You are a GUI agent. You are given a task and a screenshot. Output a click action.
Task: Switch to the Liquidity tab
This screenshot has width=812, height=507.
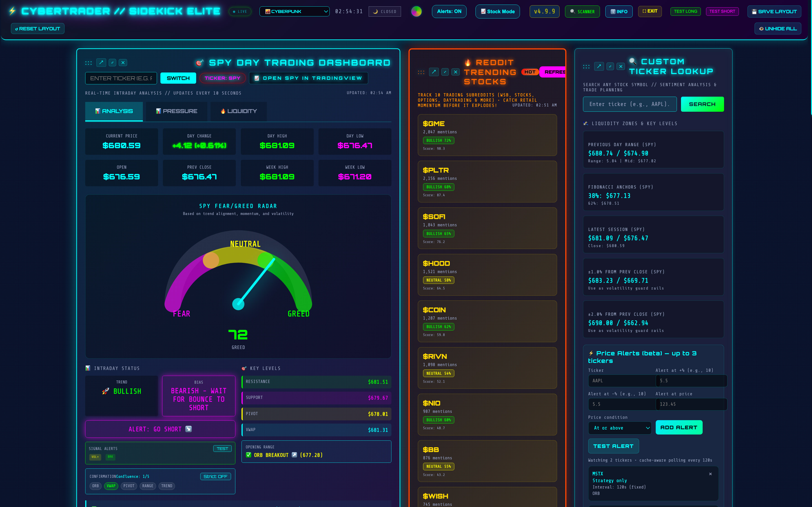pos(239,111)
